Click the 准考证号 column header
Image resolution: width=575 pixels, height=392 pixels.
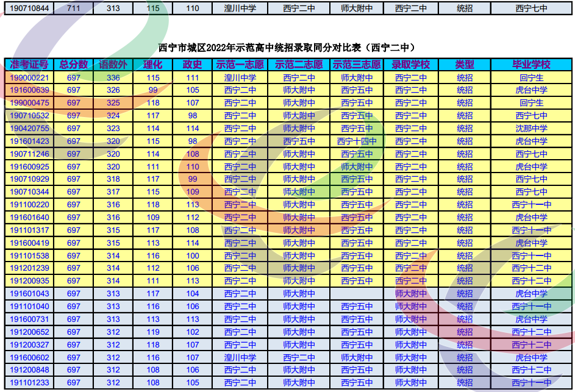[x=29, y=65]
